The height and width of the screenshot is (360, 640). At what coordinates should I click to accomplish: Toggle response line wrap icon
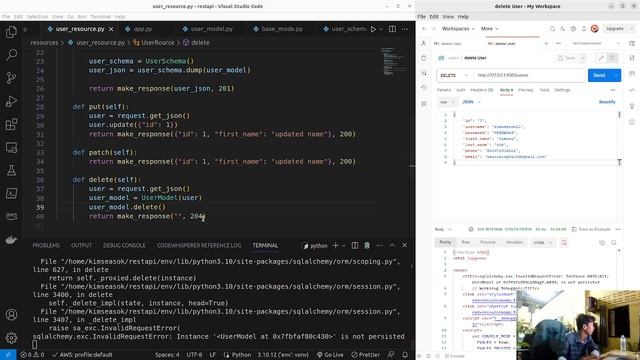[564, 242]
